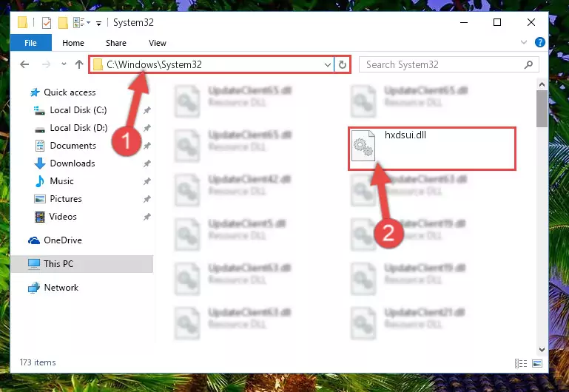
Task: Click the vertical scrollbar thumb
Action: pos(542,109)
